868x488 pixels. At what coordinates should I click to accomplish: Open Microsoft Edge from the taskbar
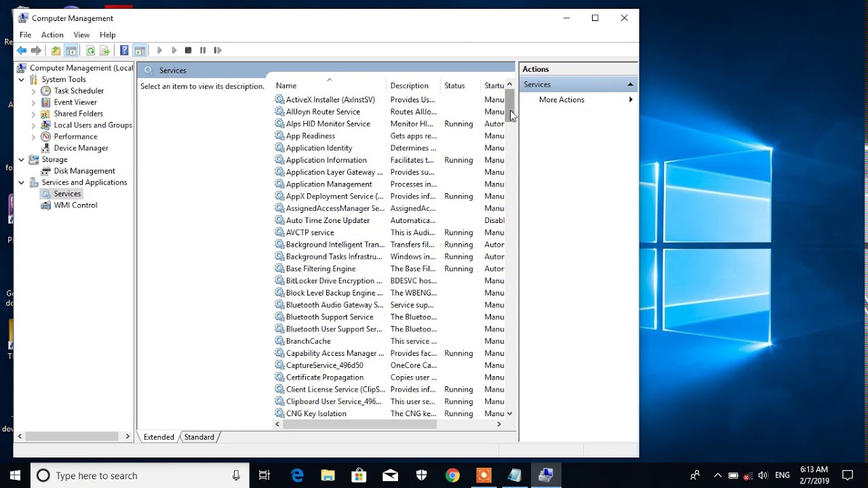tap(297, 476)
